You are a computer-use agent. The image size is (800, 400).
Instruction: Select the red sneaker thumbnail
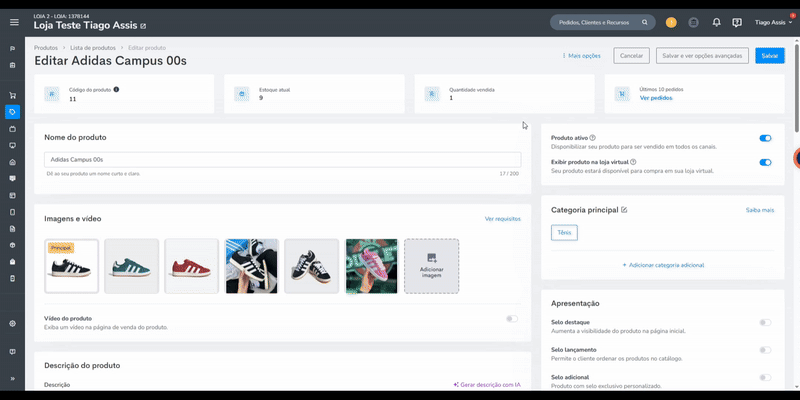pos(191,266)
